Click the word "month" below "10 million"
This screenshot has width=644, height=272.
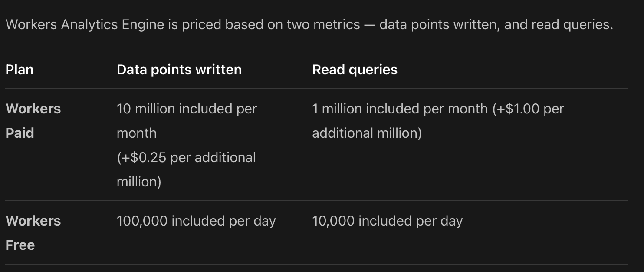tap(137, 133)
